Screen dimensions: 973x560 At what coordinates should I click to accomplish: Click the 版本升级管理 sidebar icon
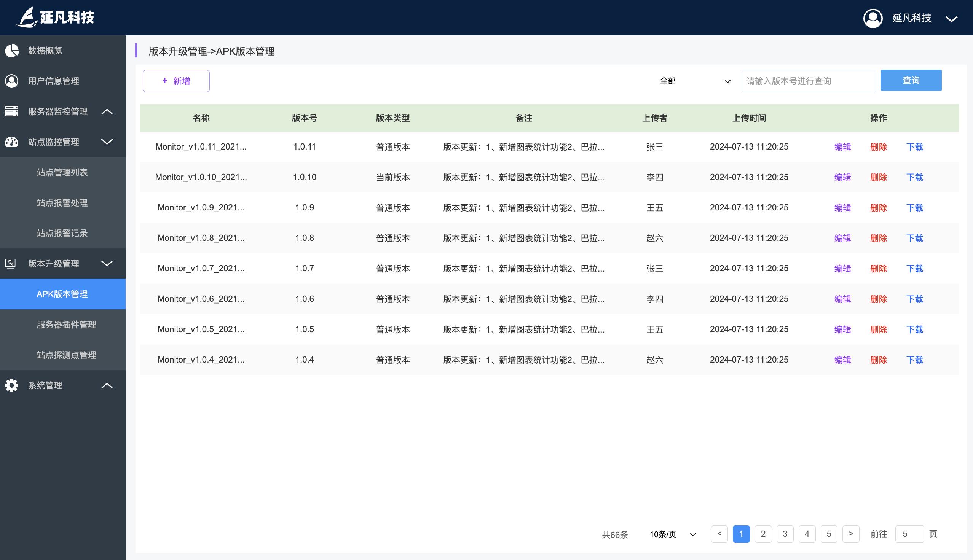[11, 264]
